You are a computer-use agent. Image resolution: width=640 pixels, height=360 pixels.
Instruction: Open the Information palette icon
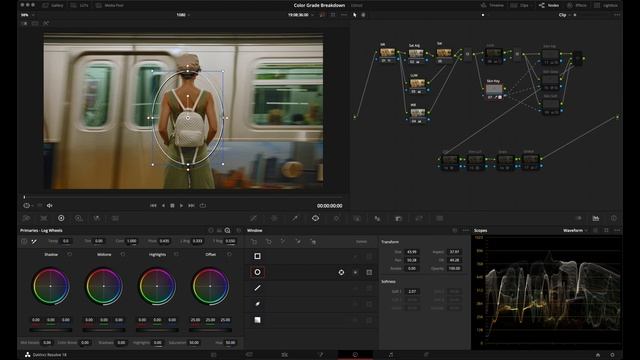tap(613, 218)
